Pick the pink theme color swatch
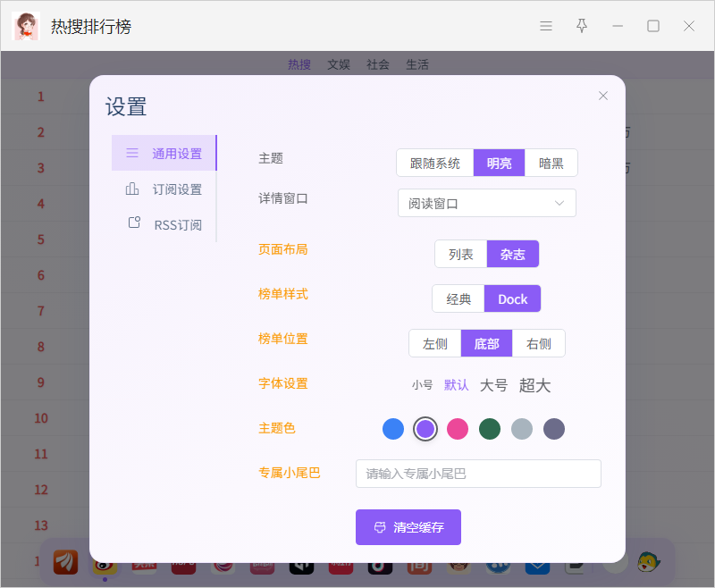Image resolution: width=715 pixels, height=588 pixels. 458,429
